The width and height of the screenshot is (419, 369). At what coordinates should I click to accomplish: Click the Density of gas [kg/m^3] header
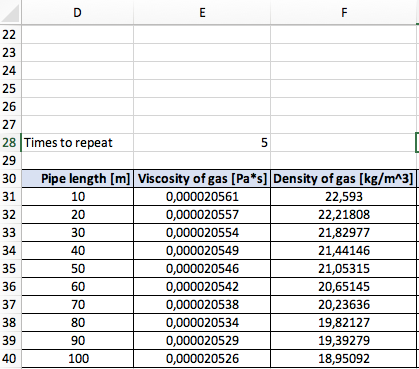pyautogui.click(x=344, y=179)
